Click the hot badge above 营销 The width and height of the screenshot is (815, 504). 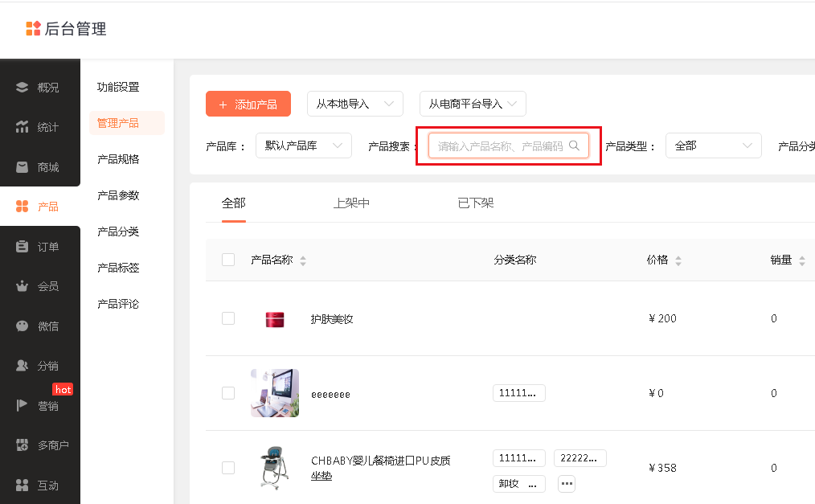tap(63, 389)
